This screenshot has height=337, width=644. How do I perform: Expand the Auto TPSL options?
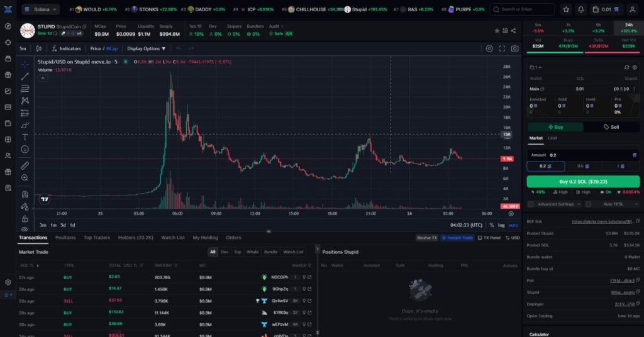tap(636, 204)
